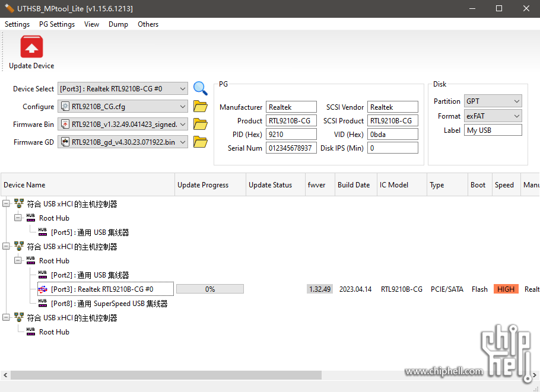The height and width of the screenshot is (392, 540).
Task: Click the Serial Num input field
Action: click(x=291, y=148)
